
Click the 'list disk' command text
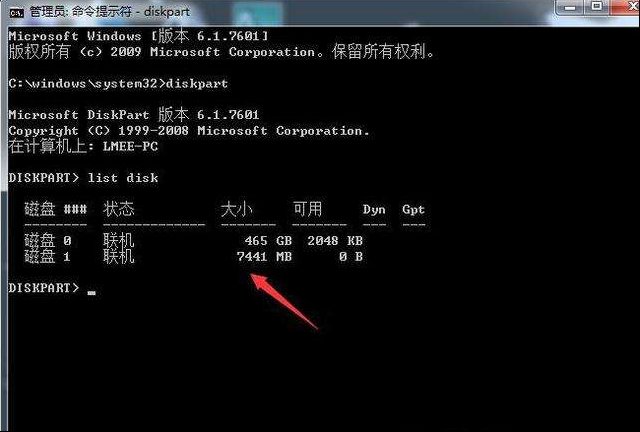click(123, 178)
